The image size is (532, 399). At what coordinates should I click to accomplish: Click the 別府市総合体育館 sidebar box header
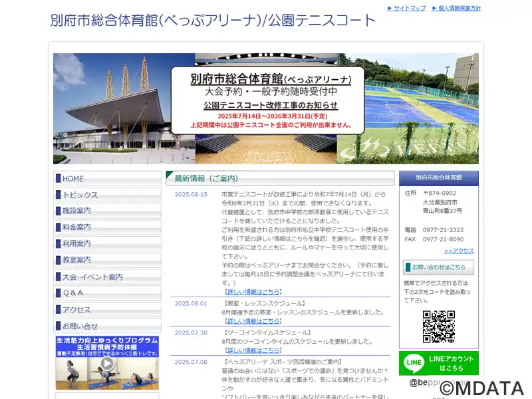tap(439, 178)
